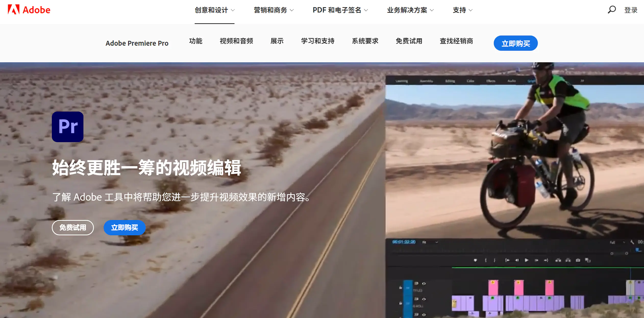Click the blue source patching column on the tracks

tap(408, 299)
